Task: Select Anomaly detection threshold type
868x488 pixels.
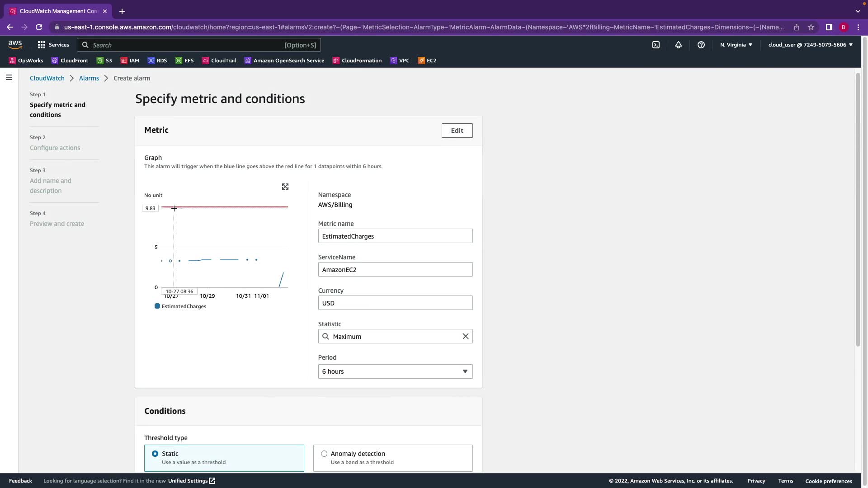Action: 324,454
